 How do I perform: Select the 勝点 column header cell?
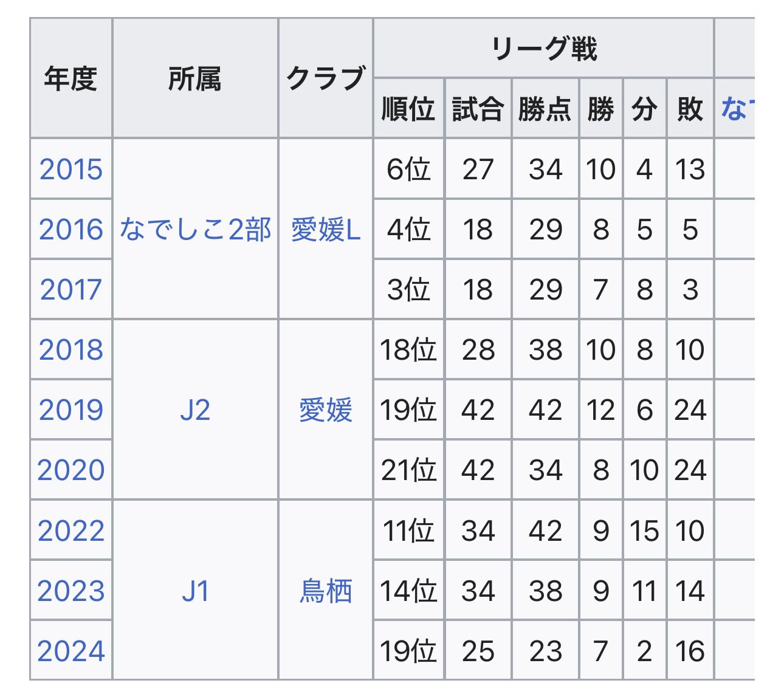(x=545, y=109)
